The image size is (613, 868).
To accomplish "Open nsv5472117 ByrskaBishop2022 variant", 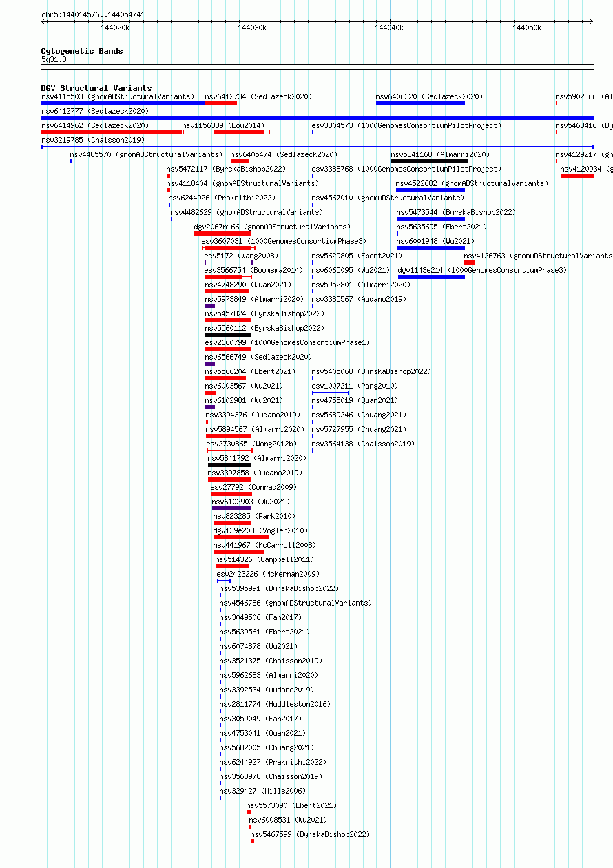I will pyautogui.click(x=226, y=169).
